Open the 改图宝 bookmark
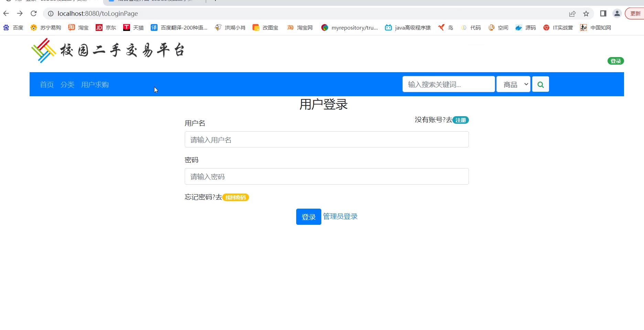 265,27
